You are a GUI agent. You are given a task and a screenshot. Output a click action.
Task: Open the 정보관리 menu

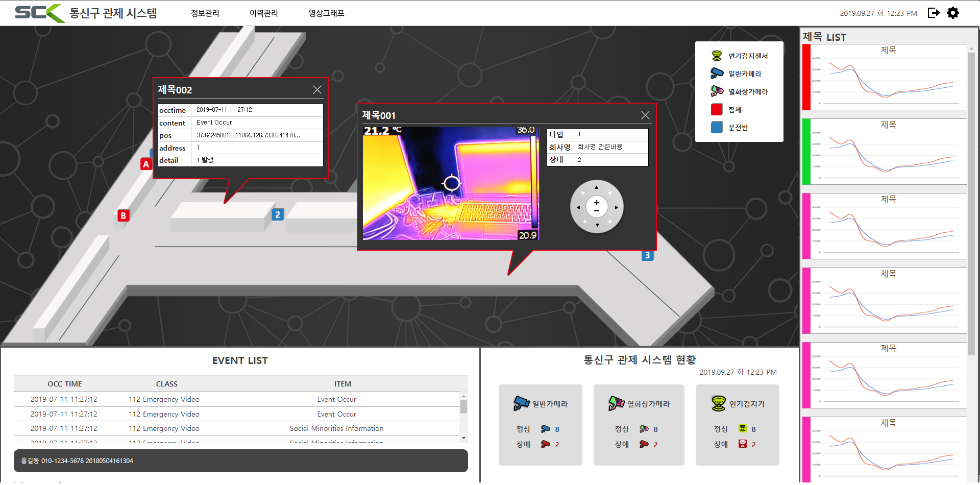click(205, 13)
